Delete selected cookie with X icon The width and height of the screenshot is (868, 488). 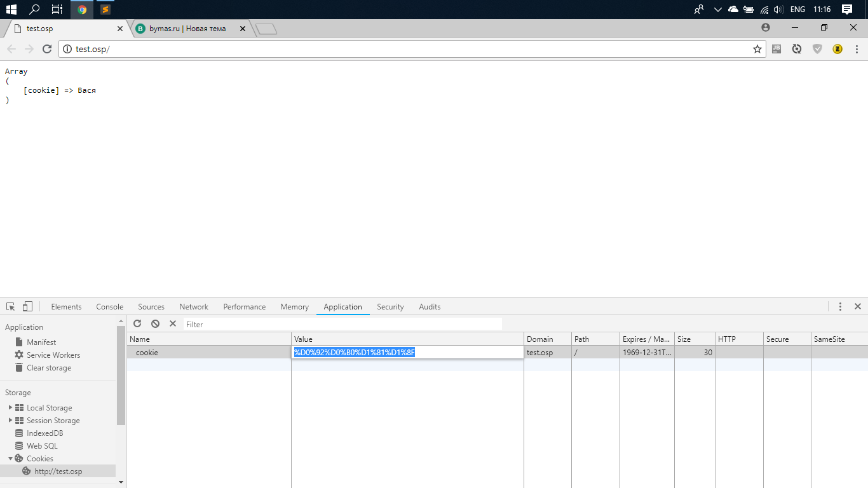(x=173, y=324)
